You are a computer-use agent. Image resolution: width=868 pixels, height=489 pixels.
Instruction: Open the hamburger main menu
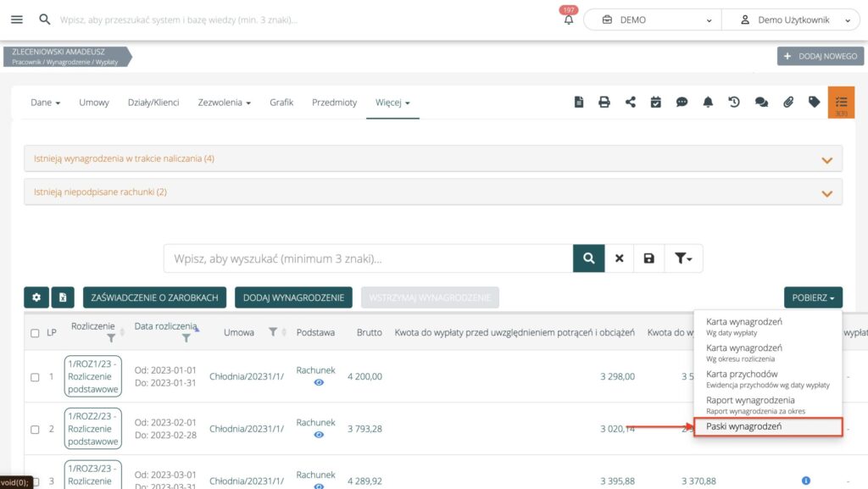17,19
